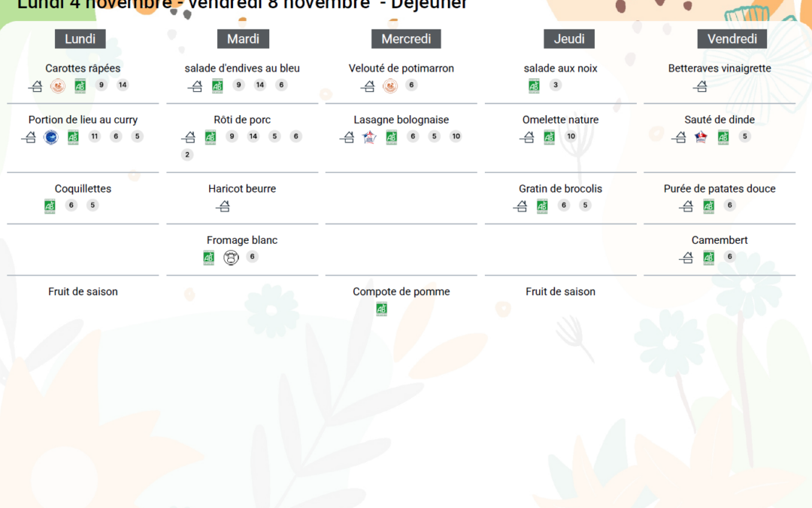Click Fruit de saison in Jeudi column
Screen dimensions: 812x508
560,292
